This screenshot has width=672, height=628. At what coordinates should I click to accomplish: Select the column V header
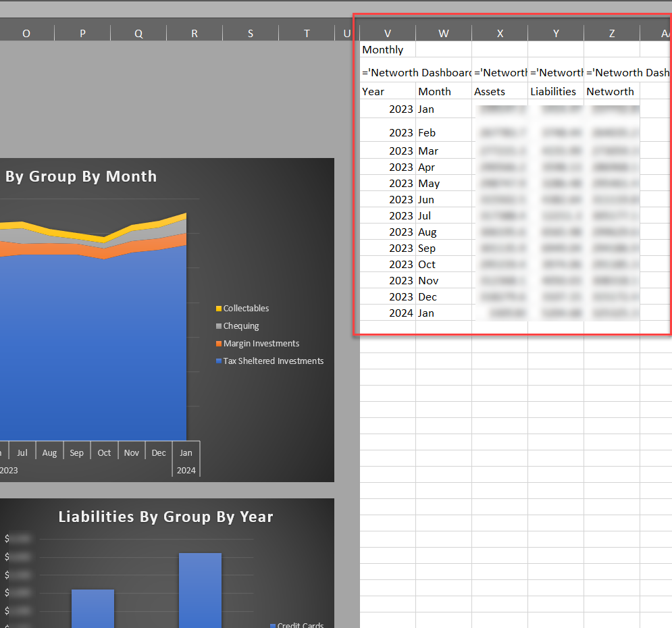pyautogui.click(x=388, y=33)
